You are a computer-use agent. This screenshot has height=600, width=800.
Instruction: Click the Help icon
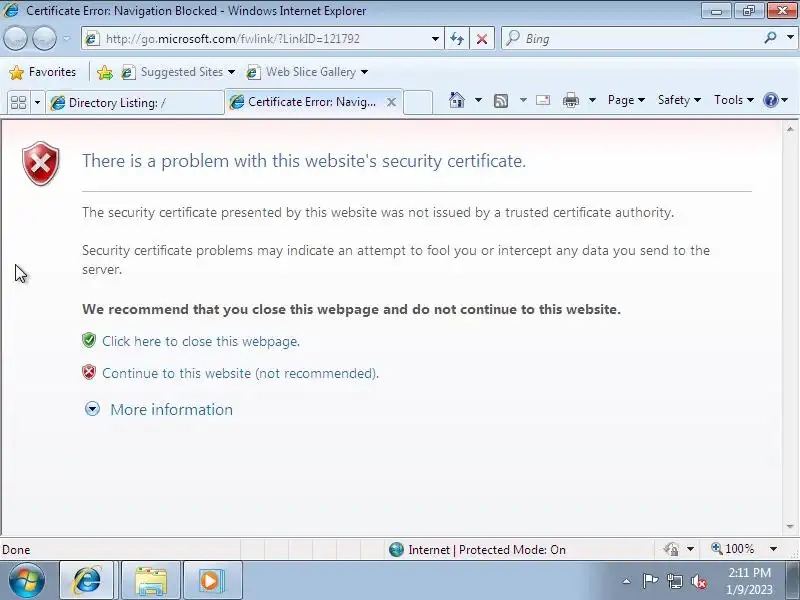click(x=770, y=100)
